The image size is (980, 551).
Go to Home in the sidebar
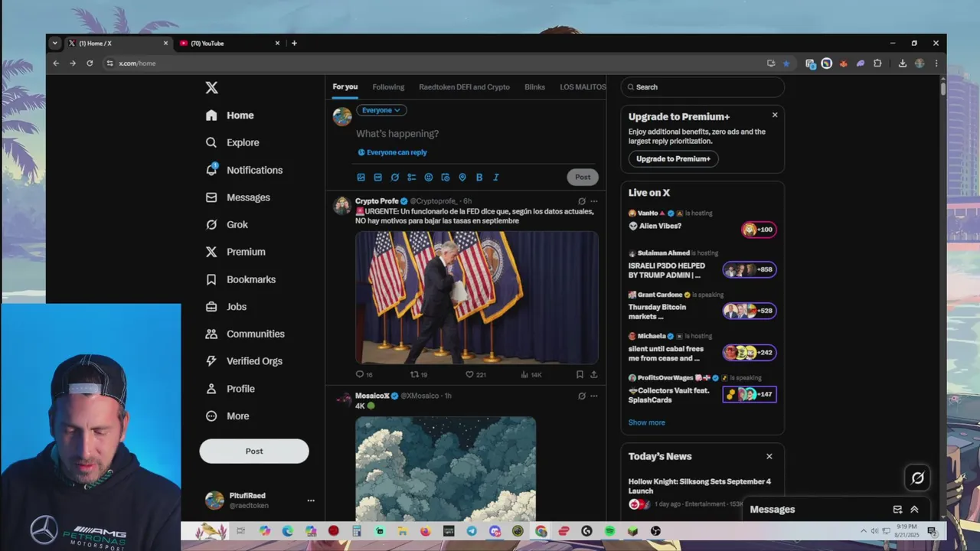230,116
